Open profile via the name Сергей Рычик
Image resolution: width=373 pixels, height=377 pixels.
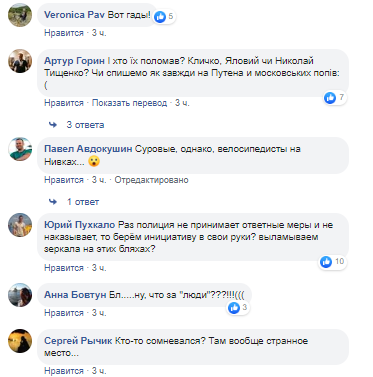(78, 341)
